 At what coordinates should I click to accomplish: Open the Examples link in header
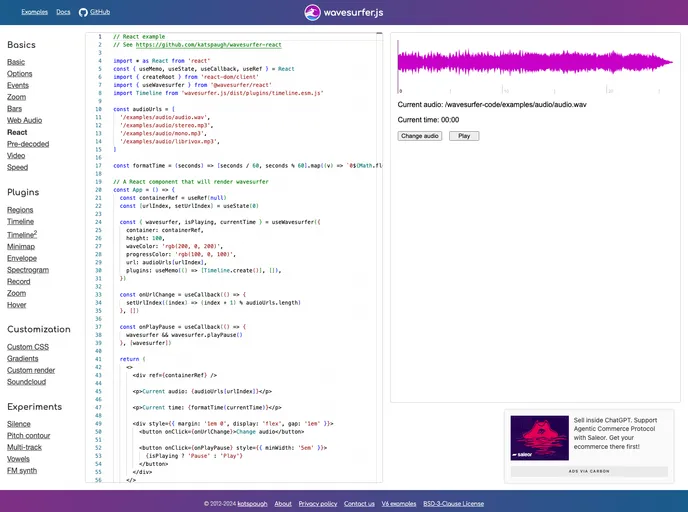[x=35, y=12]
